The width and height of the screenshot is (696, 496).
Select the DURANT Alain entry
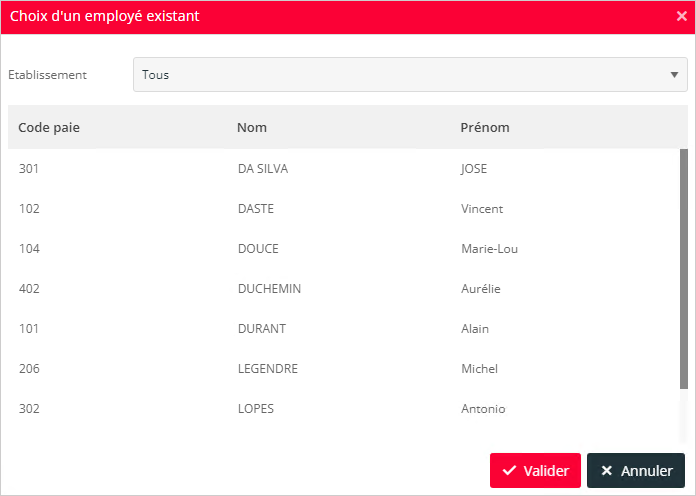click(344, 329)
